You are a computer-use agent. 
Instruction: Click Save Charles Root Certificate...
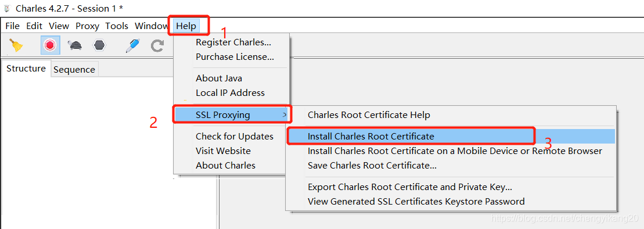point(451,166)
